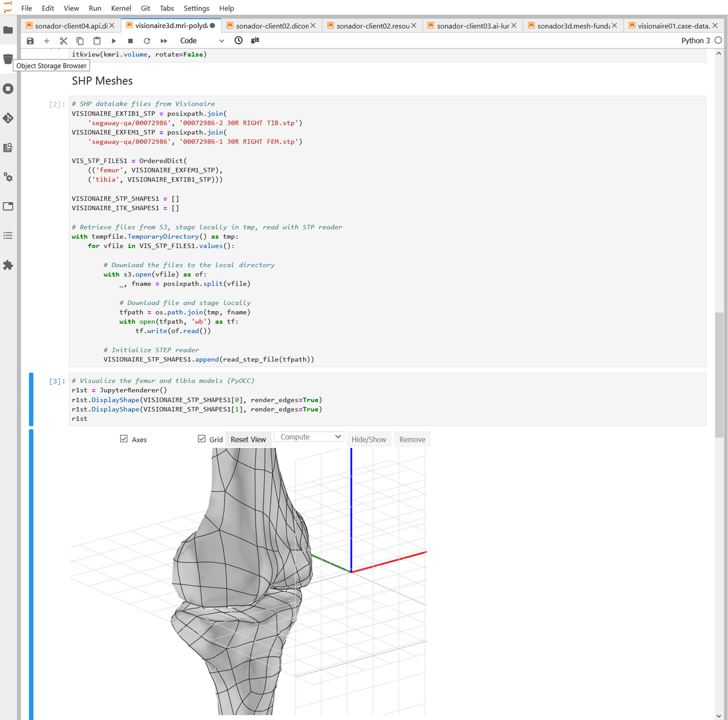The image size is (728, 720).
Task: Open the running kernels and terminals panel
Action: tap(7, 88)
